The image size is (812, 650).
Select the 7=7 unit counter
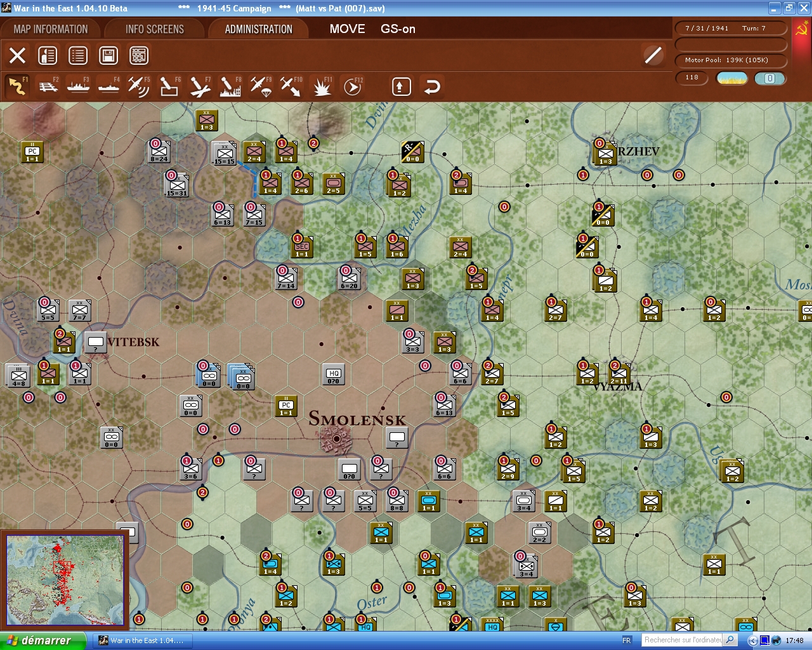click(80, 311)
